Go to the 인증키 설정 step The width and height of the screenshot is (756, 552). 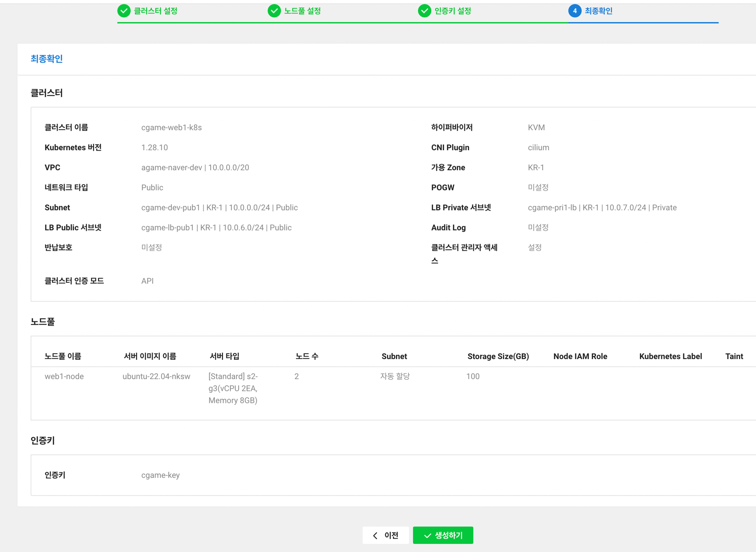click(452, 11)
